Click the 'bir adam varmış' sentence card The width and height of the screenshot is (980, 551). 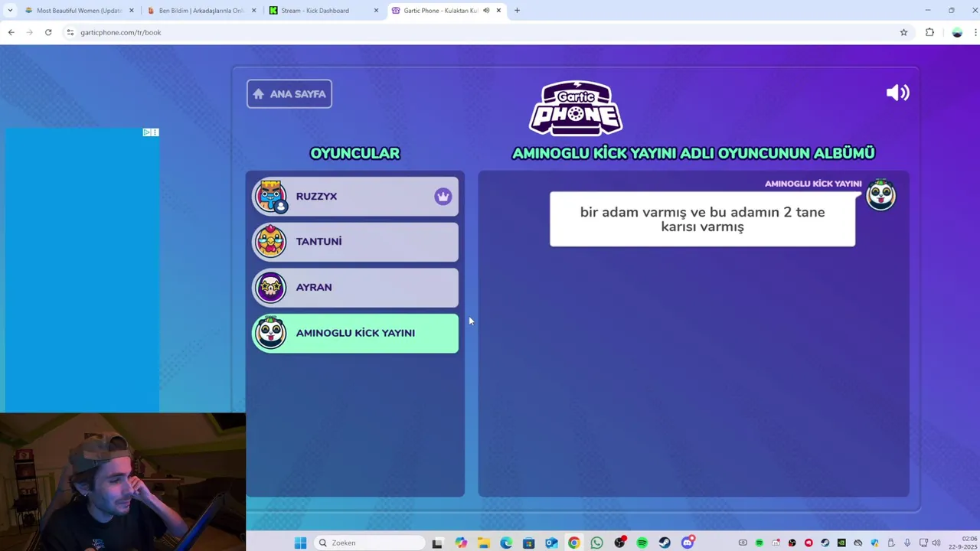click(x=702, y=219)
